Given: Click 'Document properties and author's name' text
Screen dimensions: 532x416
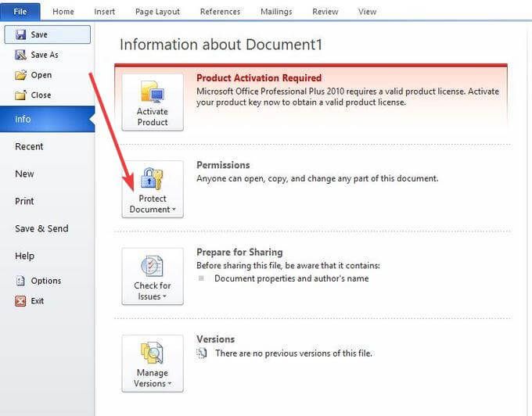Looking at the screenshot, I should click(x=292, y=278).
